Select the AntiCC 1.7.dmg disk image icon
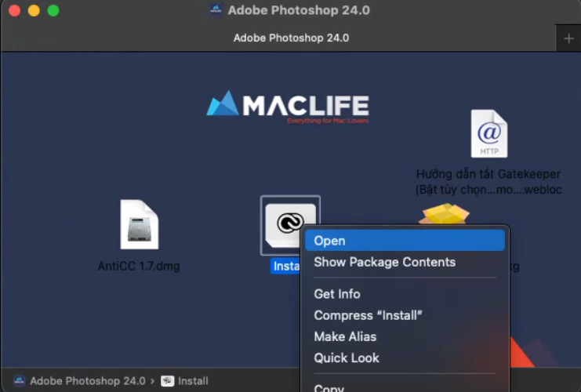Screen dimensions: 581x392 [139, 225]
